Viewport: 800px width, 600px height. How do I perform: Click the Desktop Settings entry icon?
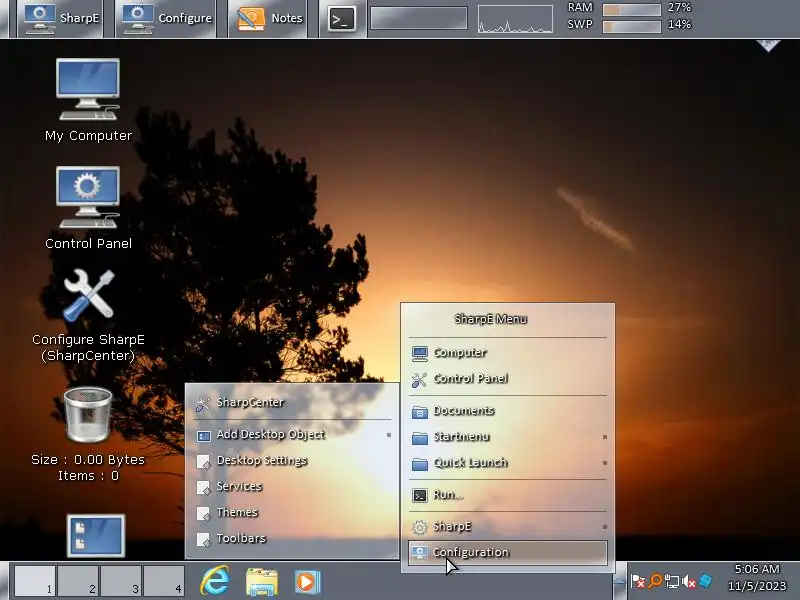click(x=204, y=462)
